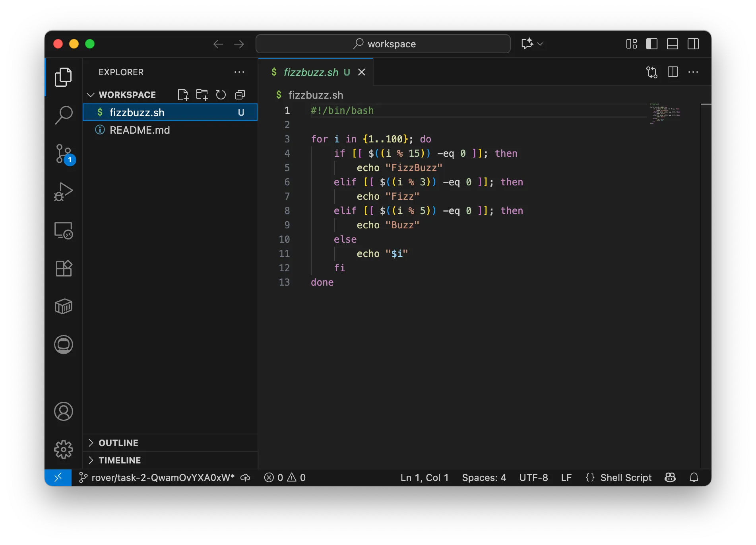The image size is (756, 545).
Task: Toggle the primary sidebar visibility
Action: click(x=652, y=44)
